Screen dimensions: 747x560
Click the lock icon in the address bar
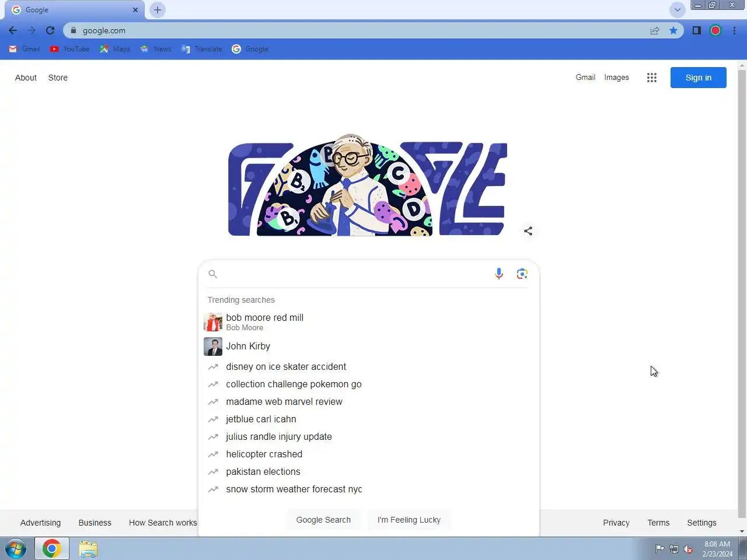click(x=74, y=30)
